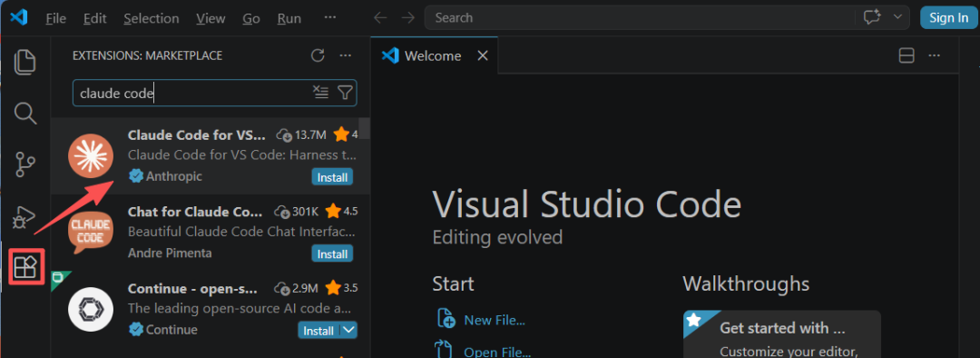Open the Extensions view icon
Image resolution: width=980 pixels, height=358 pixels.
tap(26, 267)
